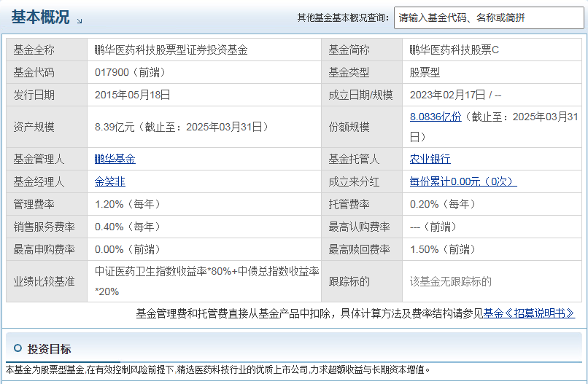588x384 pixels.
Task: Open the 8.0836亿份 share size link
Action: point(436,117)
